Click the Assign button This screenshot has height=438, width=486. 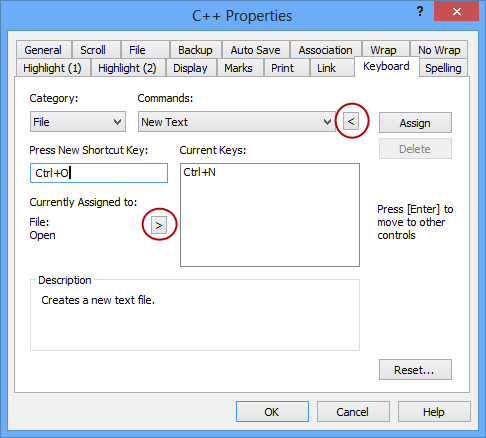[x=415, y=123]
